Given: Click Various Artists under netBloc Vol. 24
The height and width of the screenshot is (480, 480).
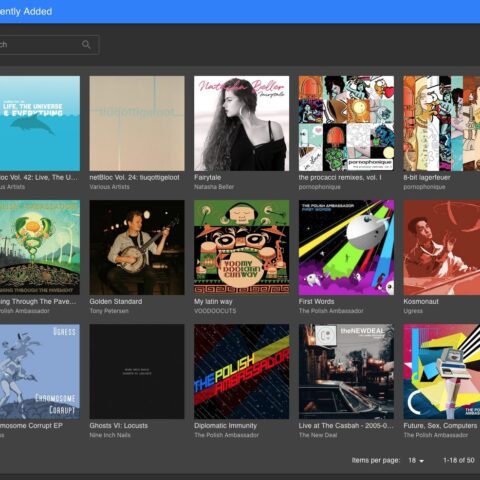Looking at the screenshot, I should 109,187.
